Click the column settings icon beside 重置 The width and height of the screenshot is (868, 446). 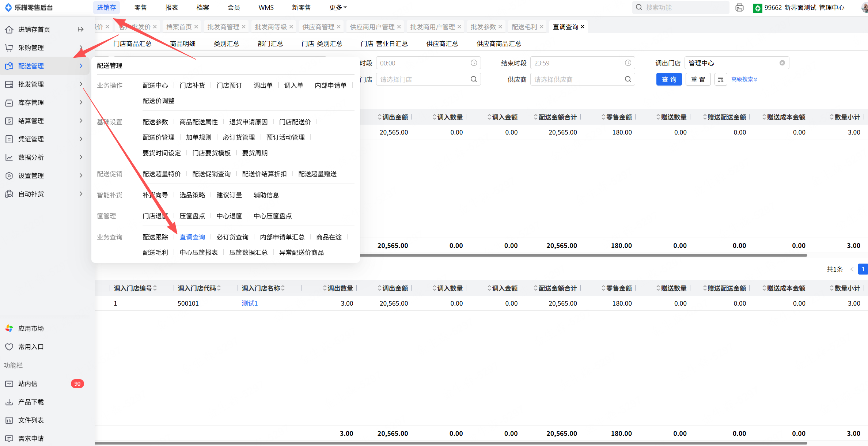720,79
